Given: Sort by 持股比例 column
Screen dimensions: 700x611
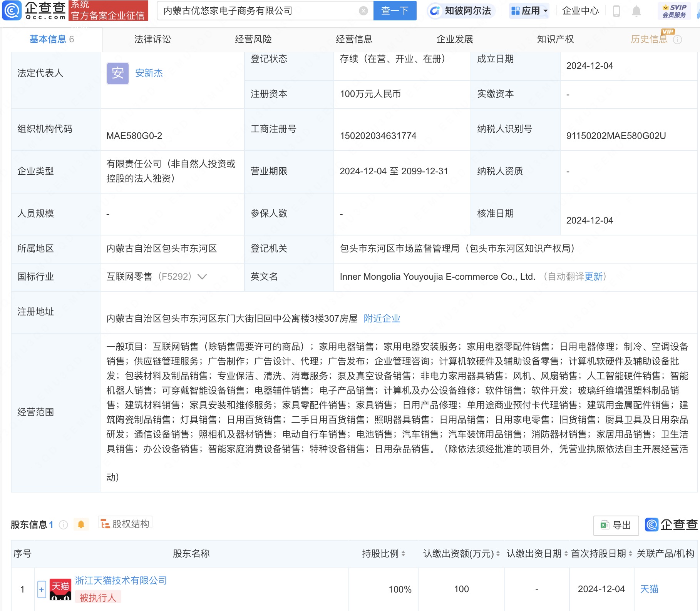Looking at the screenshot, I should 403,554.
